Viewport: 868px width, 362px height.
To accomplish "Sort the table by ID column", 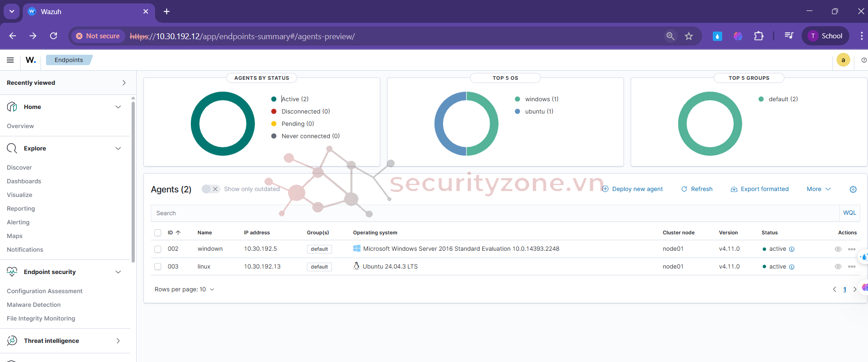I will [x=174, y=233].
